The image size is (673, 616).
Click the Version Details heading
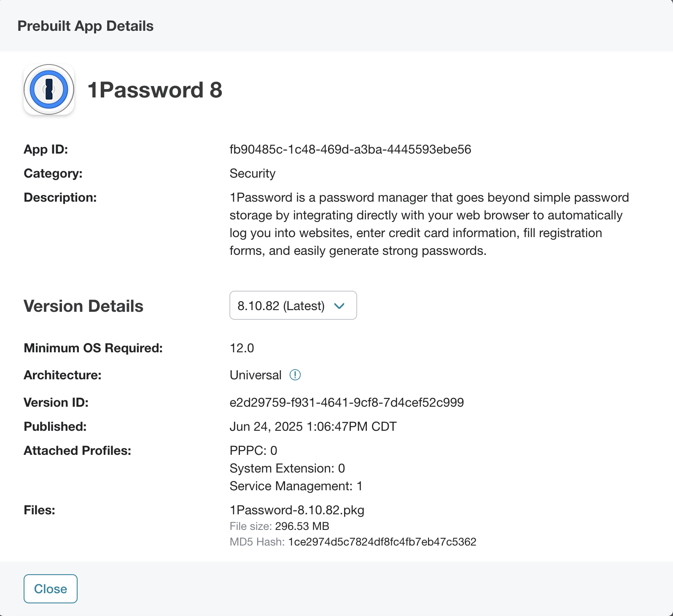click(83, 306)
